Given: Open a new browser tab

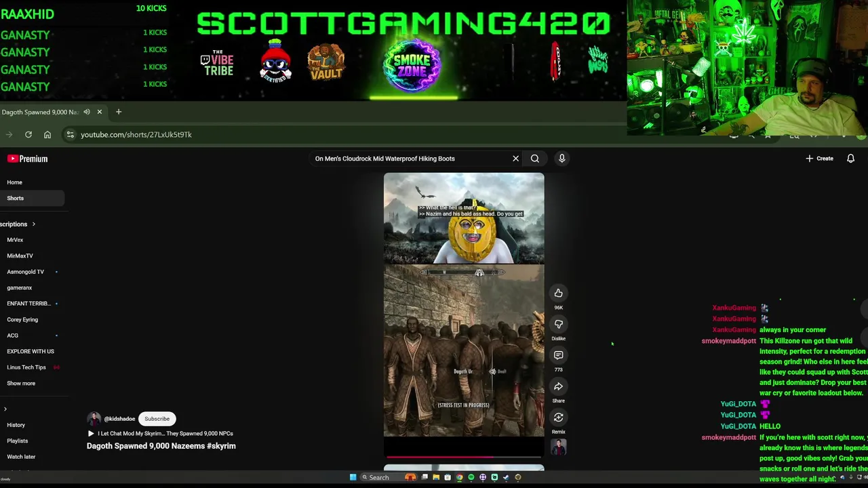Looking at the screenshot, I should pos(119,112).
